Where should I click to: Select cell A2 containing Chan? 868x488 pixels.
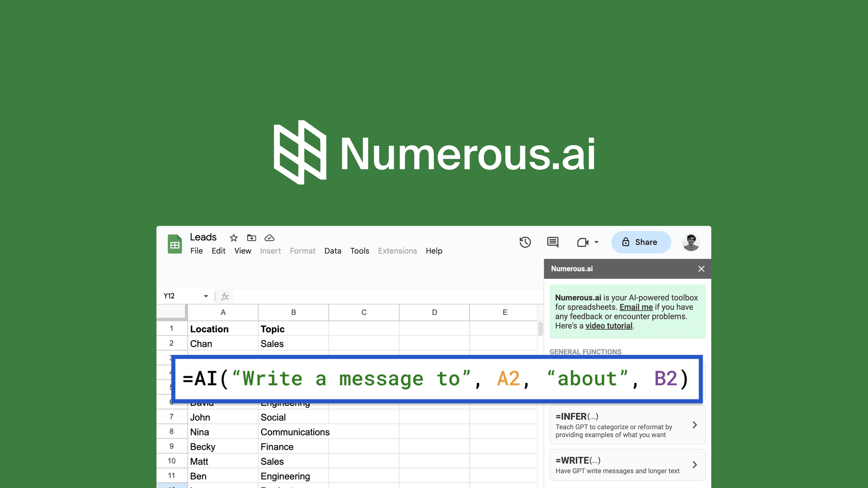[x=201, y=343]
